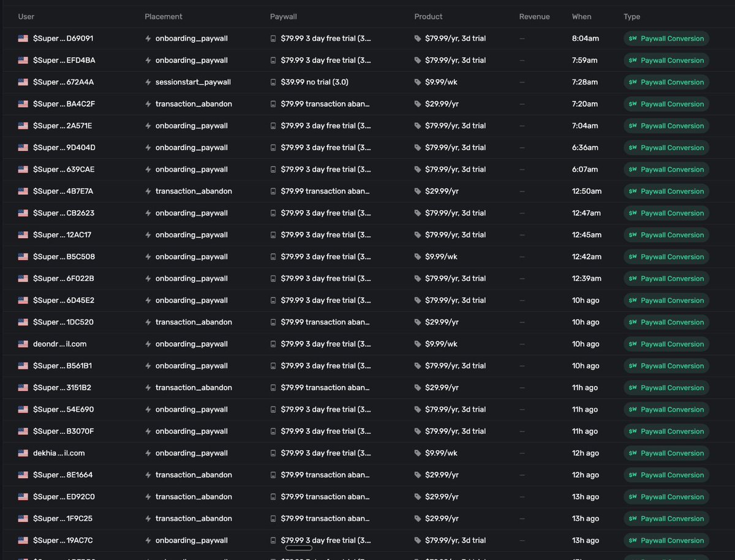Sort the table by the Revenue column header
The image size is (735, 560).
[x=535, y=17]
